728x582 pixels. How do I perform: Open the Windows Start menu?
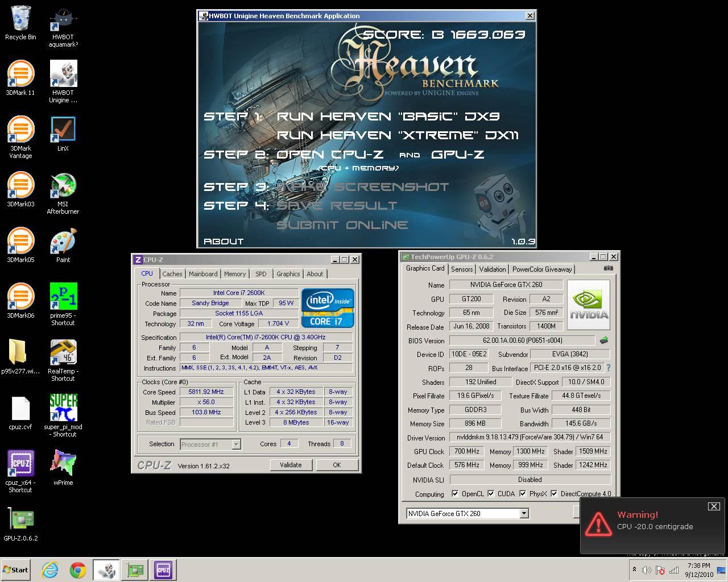coord(15,570)
